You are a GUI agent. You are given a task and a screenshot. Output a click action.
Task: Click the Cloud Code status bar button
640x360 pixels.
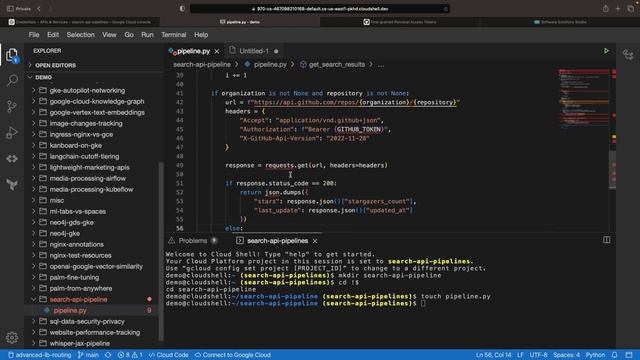pos(168,355)
